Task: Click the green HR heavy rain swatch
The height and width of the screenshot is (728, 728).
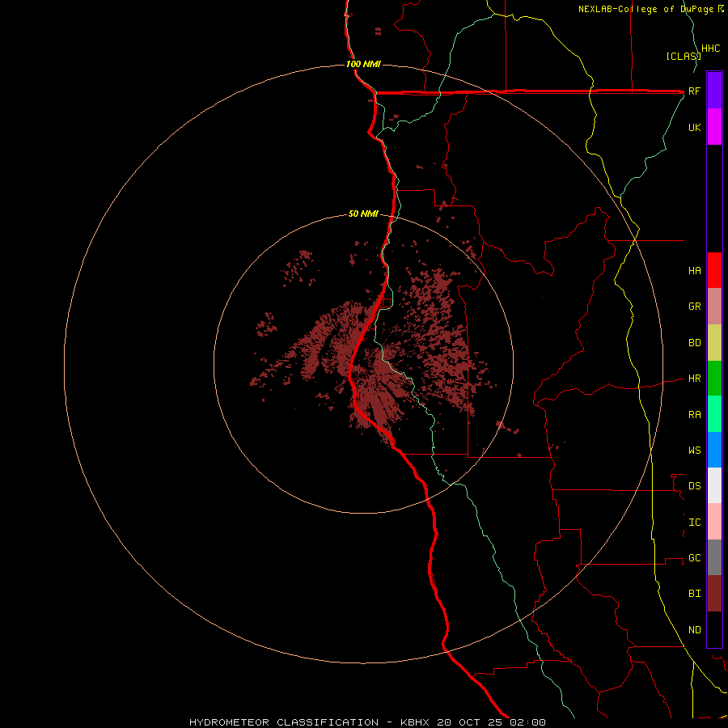Action: click(714, 379)
